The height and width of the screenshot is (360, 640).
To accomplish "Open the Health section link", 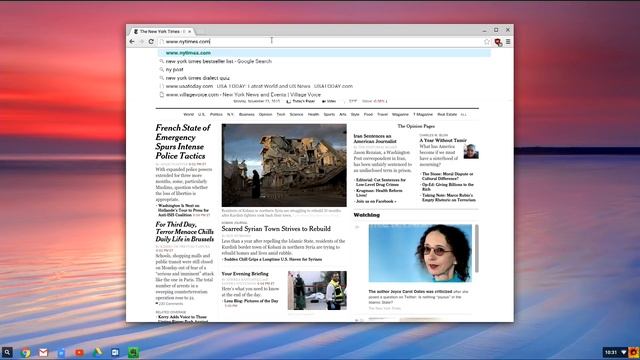I will [x=313, y=115].
